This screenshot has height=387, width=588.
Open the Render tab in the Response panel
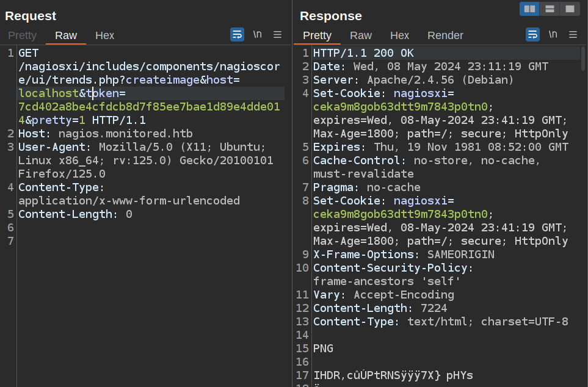(445, 35)
